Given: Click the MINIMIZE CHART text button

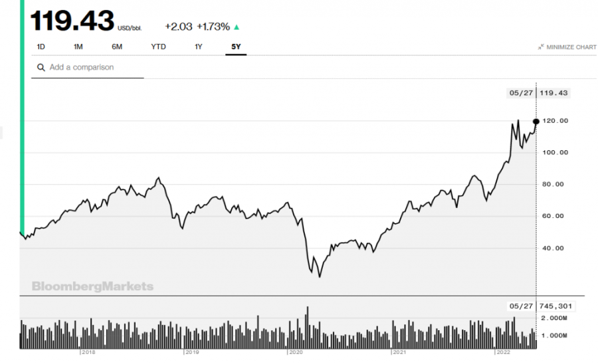Looking at the screenshot, I should click(571, 47).
